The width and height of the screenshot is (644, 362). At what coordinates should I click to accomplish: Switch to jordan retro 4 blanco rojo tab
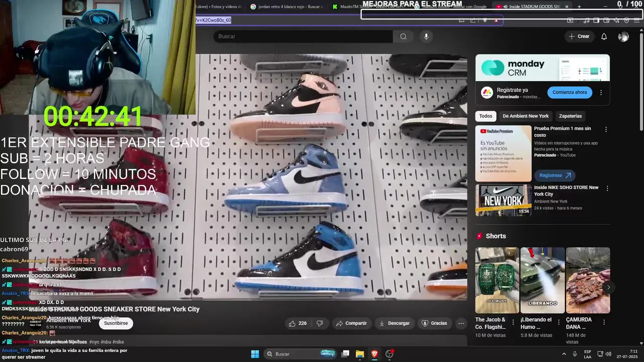coord(288,7)
